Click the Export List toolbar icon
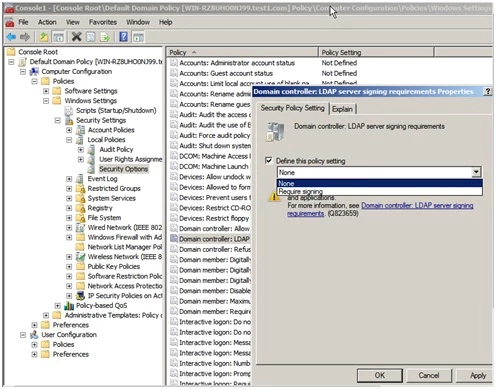The width and height of the screenshot is (496, 390). click(x=105, y=37)
